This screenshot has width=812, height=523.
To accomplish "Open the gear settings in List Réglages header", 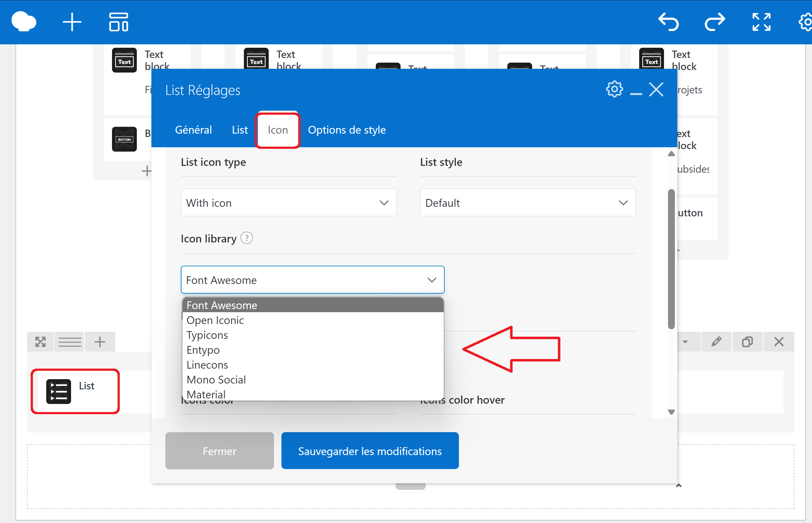I will point(614,89).
